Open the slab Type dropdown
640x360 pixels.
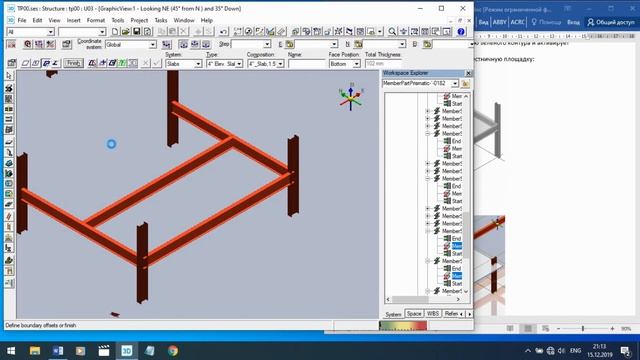[x=239, y=64]
